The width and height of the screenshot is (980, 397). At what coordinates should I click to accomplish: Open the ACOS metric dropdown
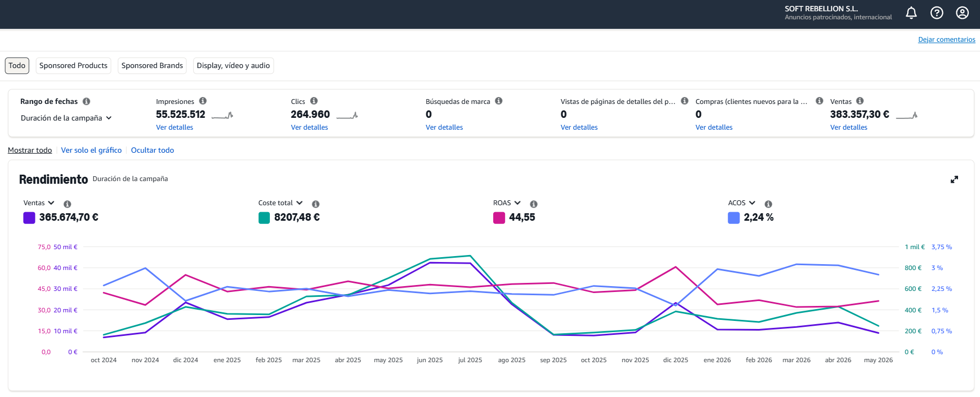(742, 203)
